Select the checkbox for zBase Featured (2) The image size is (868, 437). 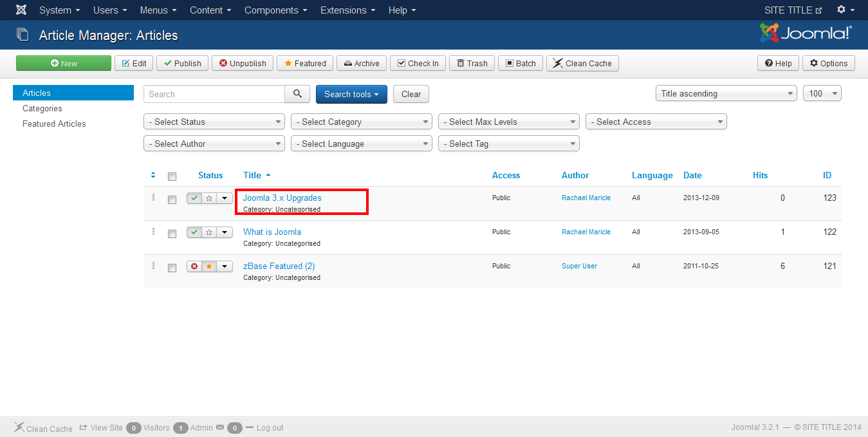click(x=172, y=268)
